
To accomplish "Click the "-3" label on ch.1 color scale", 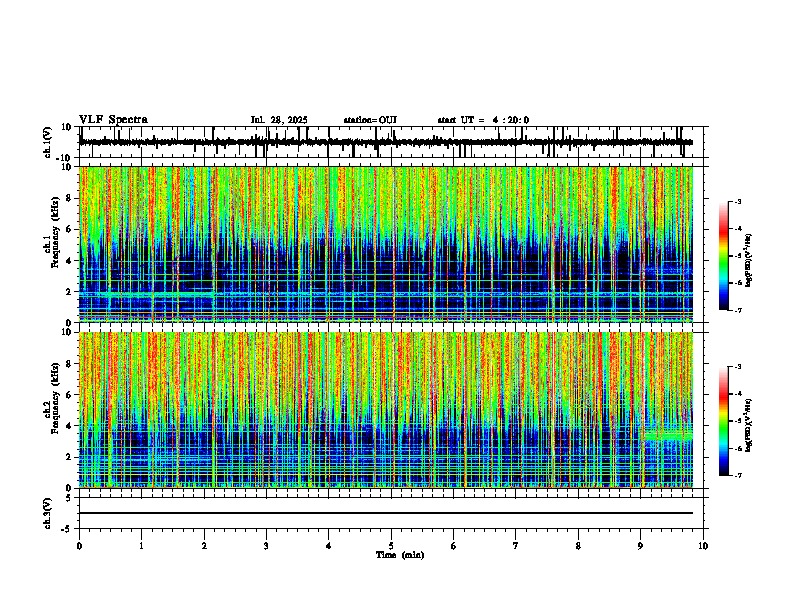I will [x=737, y=201].
